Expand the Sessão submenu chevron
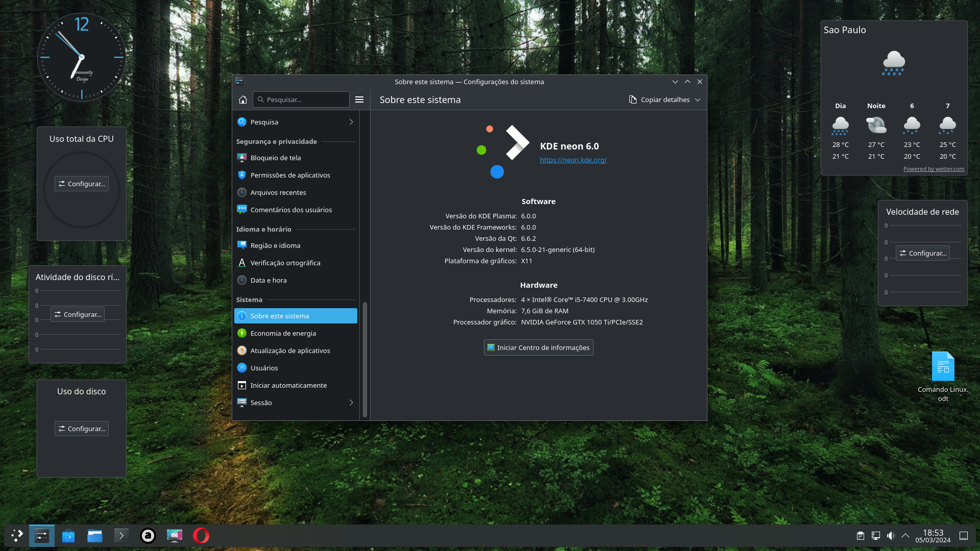The width and height of the screenshot is (980, 551). point(351,403)
